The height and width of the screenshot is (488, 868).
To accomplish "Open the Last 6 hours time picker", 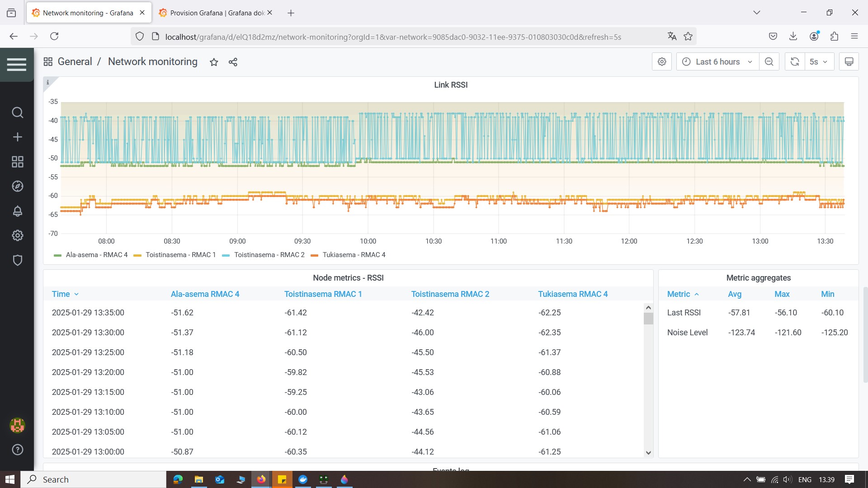I will click(x=717, y=61).
